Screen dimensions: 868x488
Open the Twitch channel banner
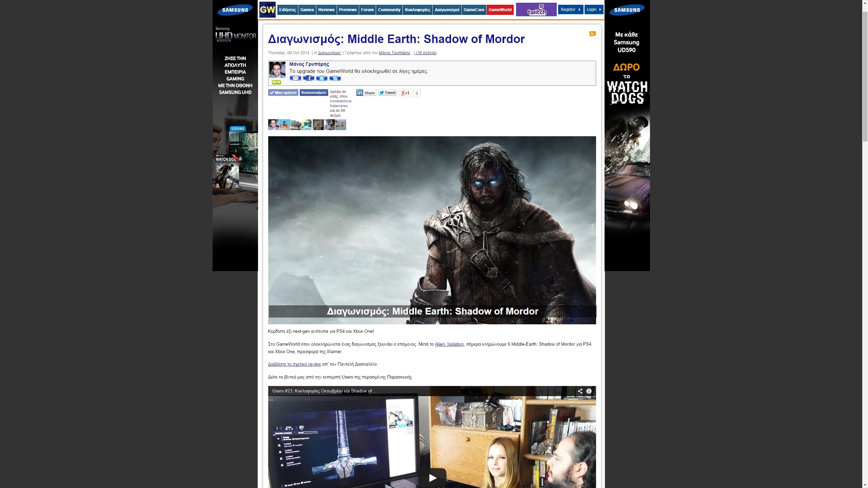(536, 9)
